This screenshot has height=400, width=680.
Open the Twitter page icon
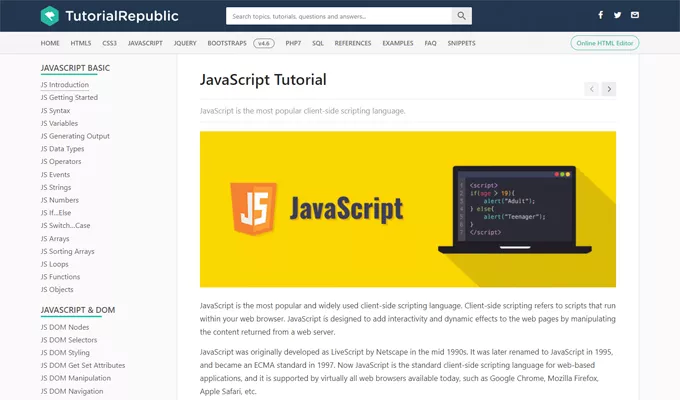coord(618,15)
